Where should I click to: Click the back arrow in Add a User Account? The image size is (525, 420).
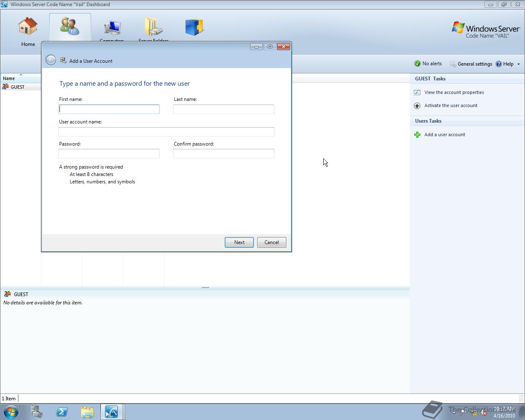pos(51,60)
